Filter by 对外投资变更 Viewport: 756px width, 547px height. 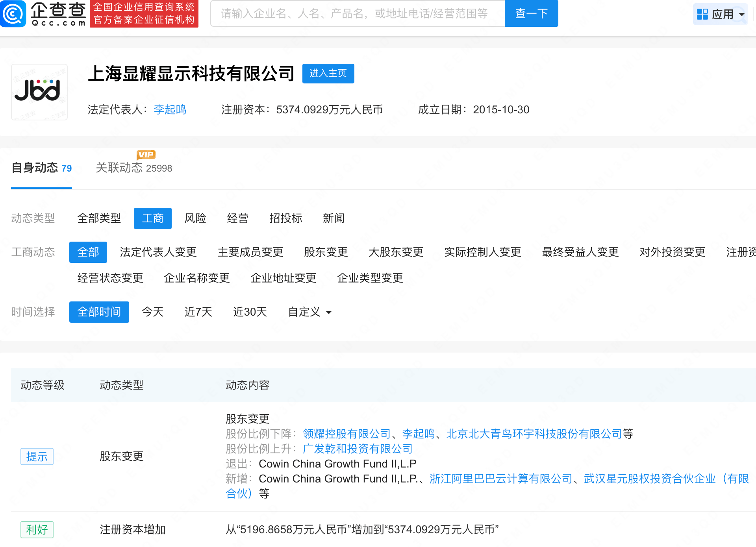coord(672,252)
